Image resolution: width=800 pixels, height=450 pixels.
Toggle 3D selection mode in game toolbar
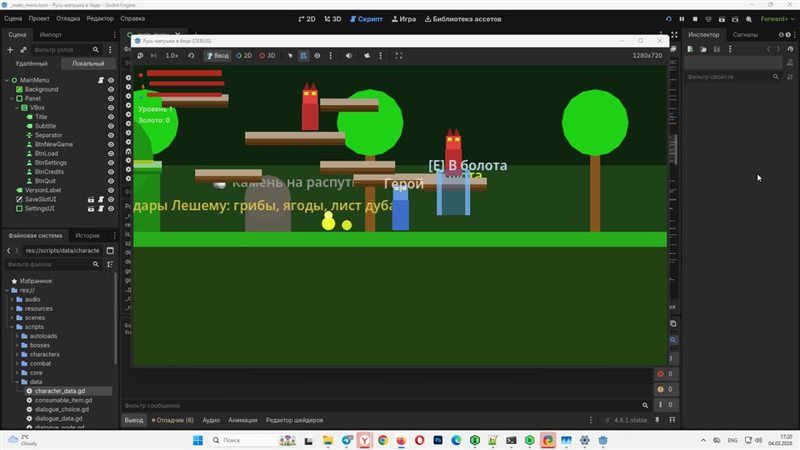click(x=267, y=56)
